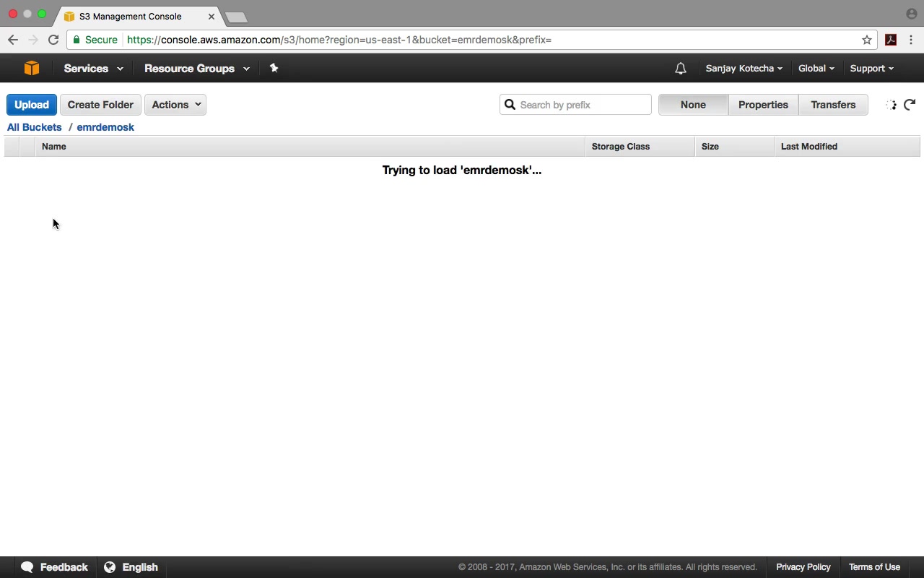
Task: Click the browser forward arrow
Action: tap(32, 40)
